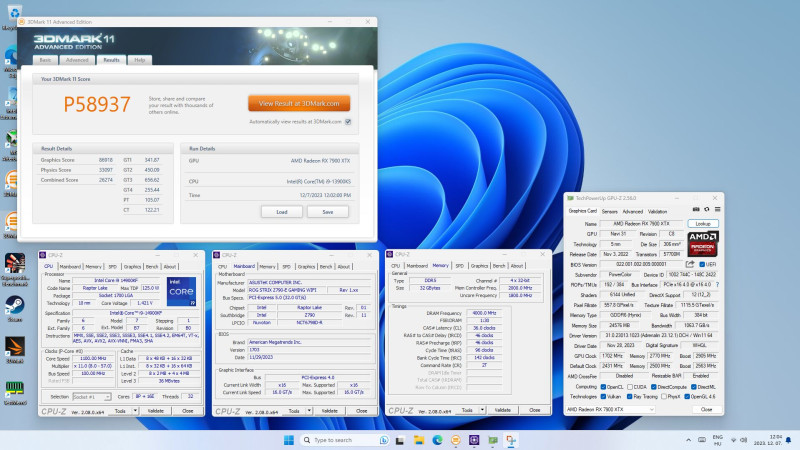This screenshot has height=450, width=800.
Task: Click Validate in CPU-Z Memory window
Action: tap(503, 410)
